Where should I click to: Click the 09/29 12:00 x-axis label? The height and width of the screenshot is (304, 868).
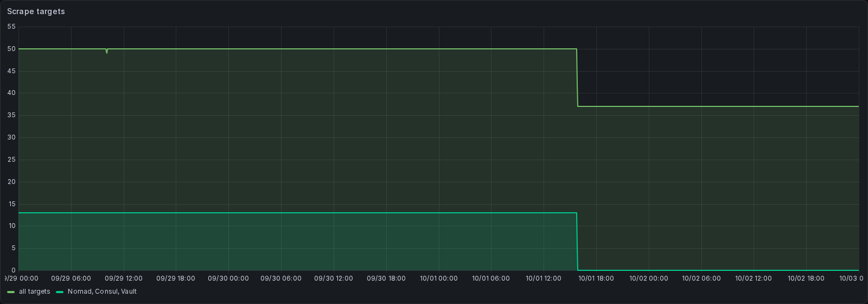(x=124, y=278)
